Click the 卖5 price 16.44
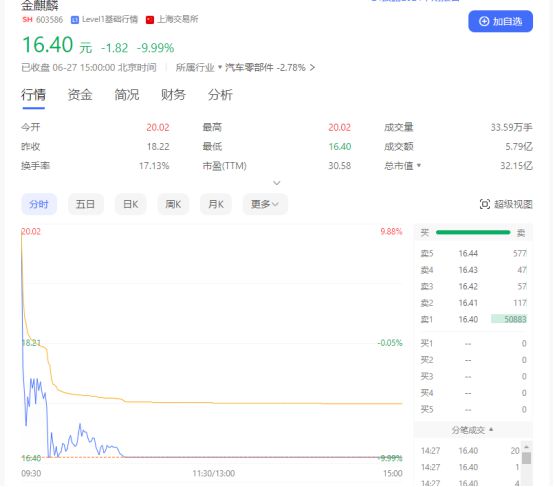The image size is (554, 487). click(468, 253)
